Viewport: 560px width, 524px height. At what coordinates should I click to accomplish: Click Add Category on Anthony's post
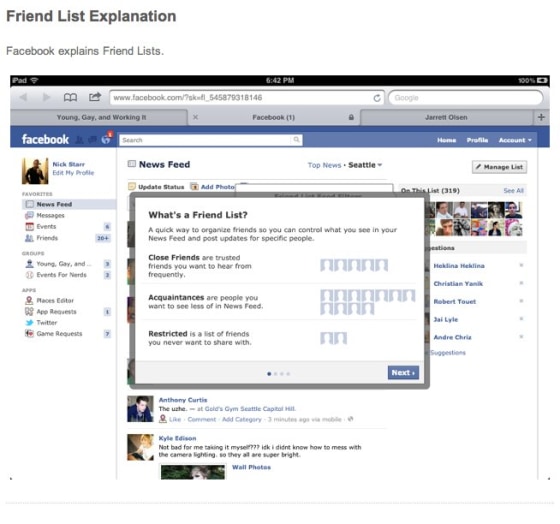click(242, 419)
